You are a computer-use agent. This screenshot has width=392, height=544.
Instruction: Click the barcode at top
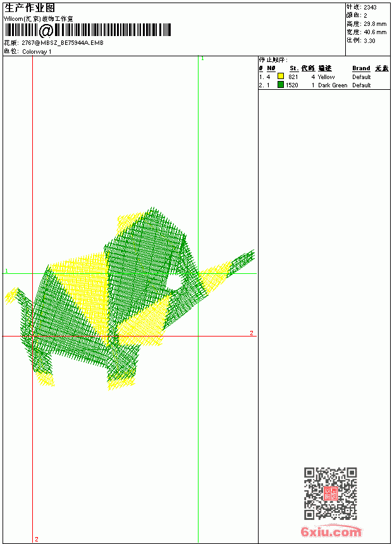pos(87,30)
